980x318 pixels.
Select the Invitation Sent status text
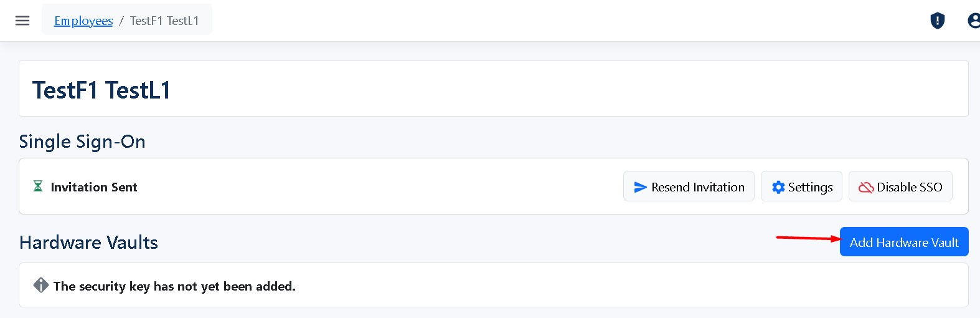point(94,187)
